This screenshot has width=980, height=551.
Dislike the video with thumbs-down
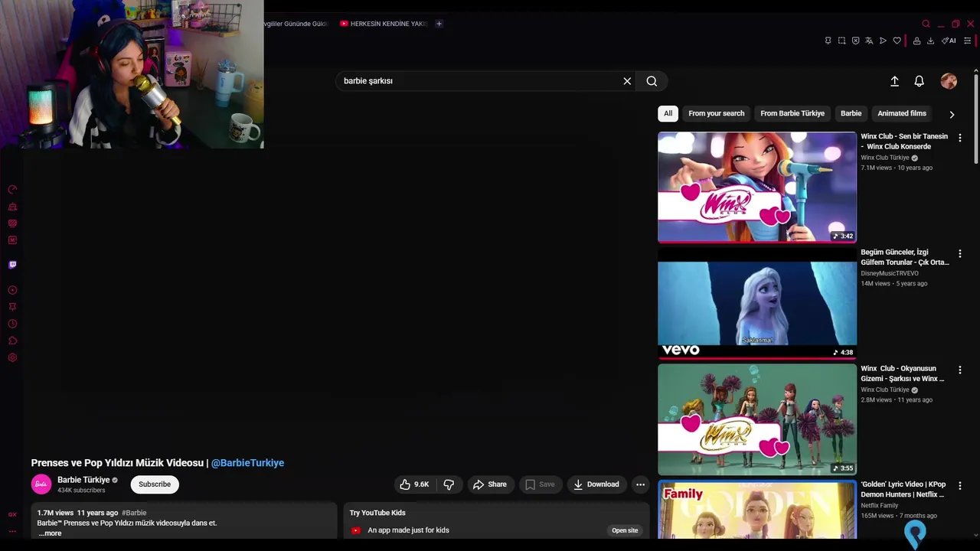(449, 484)
